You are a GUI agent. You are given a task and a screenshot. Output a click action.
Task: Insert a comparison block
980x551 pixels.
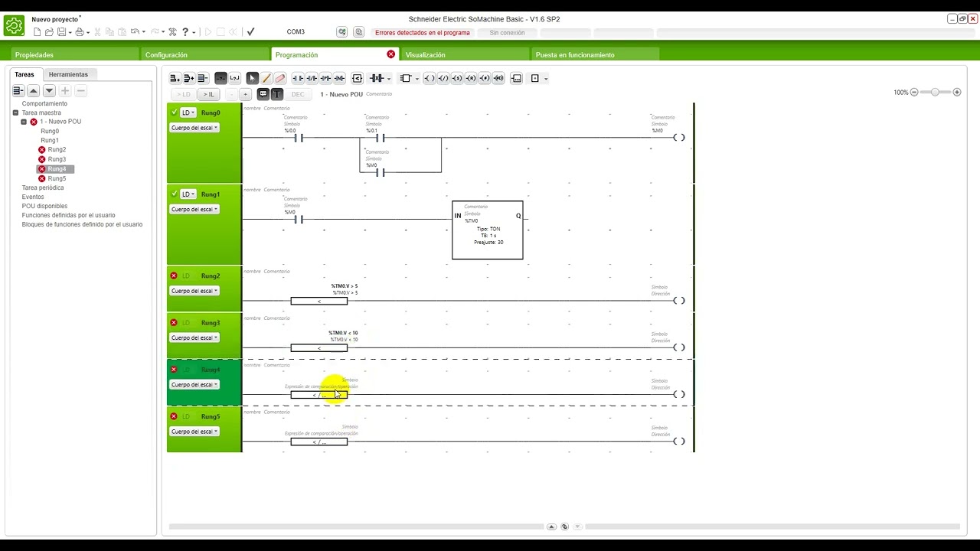357,78
